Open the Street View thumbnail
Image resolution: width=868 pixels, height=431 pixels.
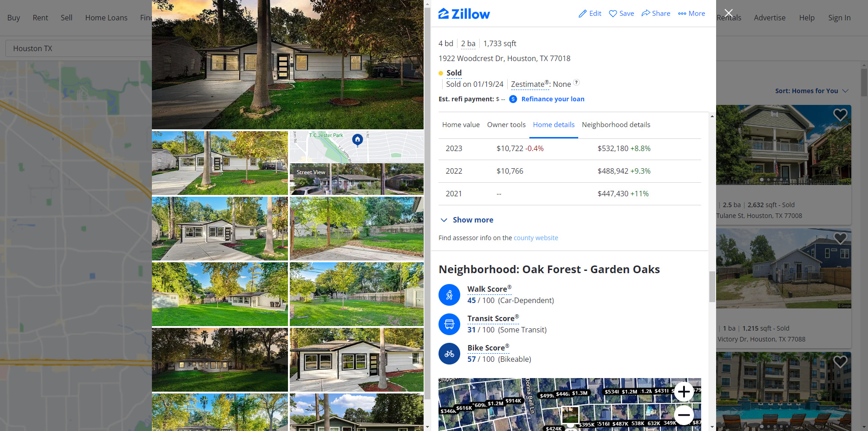click(x=356, y=179)
